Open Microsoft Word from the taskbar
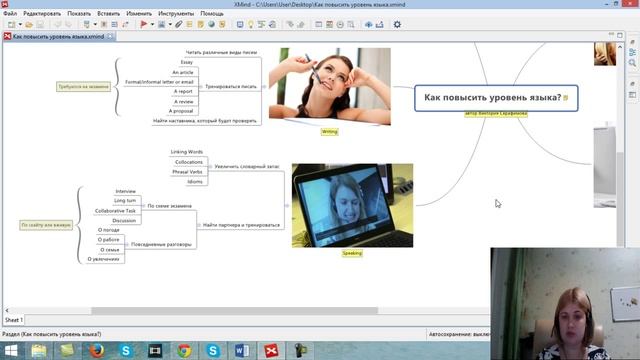The height and width of the screenshot is (360, 640). [x=242, y=351]
